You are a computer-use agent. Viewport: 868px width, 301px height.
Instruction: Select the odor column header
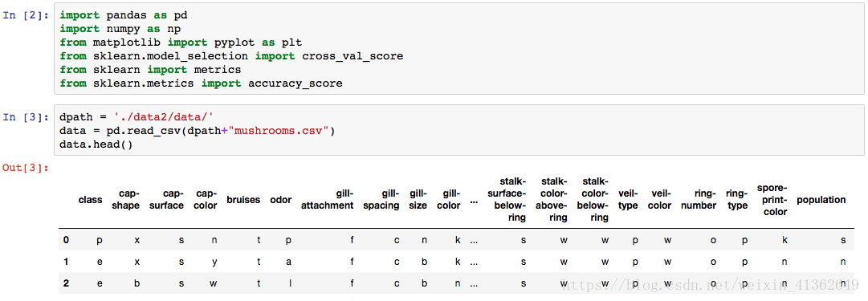coord(281,200)
